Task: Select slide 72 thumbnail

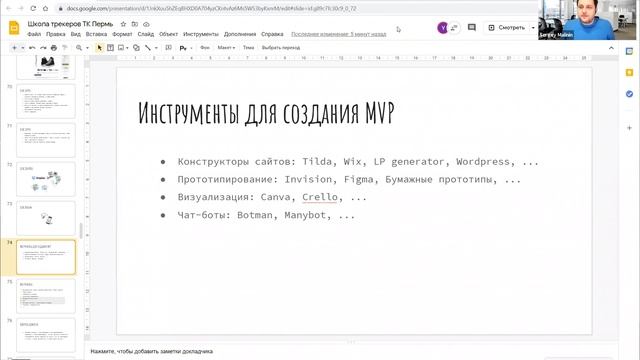Action: click(x=46, y=179)
